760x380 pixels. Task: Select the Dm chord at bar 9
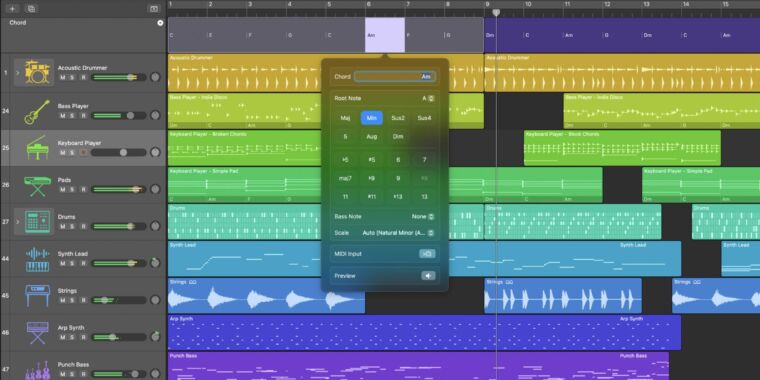pos(504,35)
